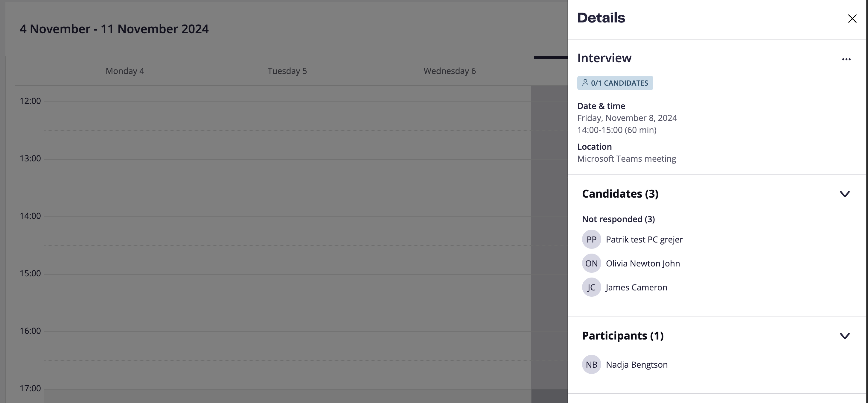Click the Candidates (3) heading

tap(620, 194)
